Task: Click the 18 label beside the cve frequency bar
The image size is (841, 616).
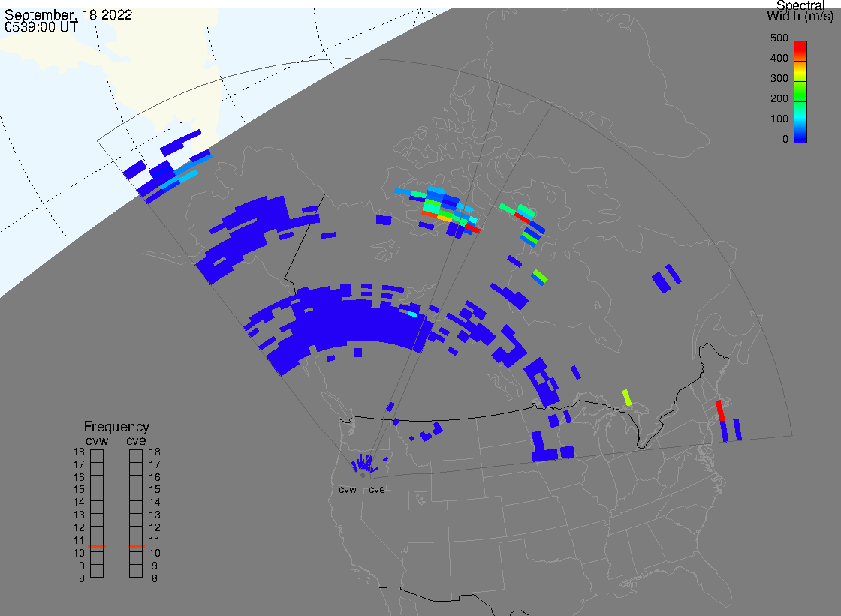Action: [x=155, y=452]
